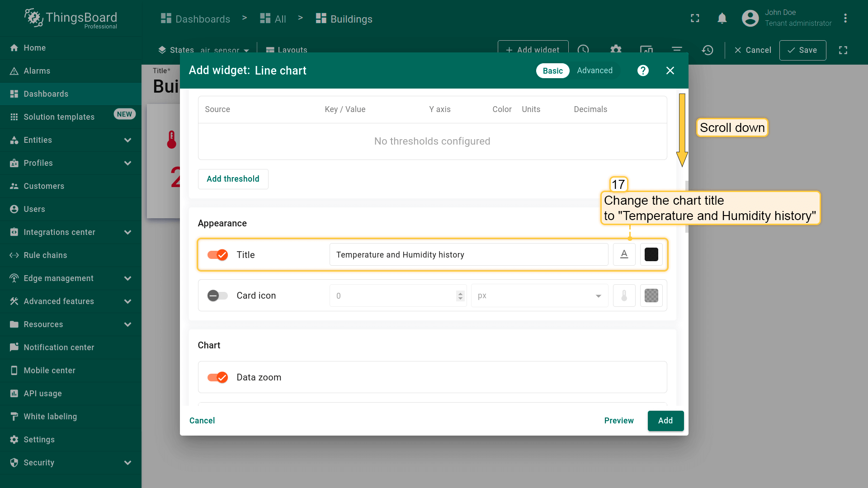Viewport: 868px width, 488px height.
Task: Disable the Title toggle
Action: click(217, 255)
